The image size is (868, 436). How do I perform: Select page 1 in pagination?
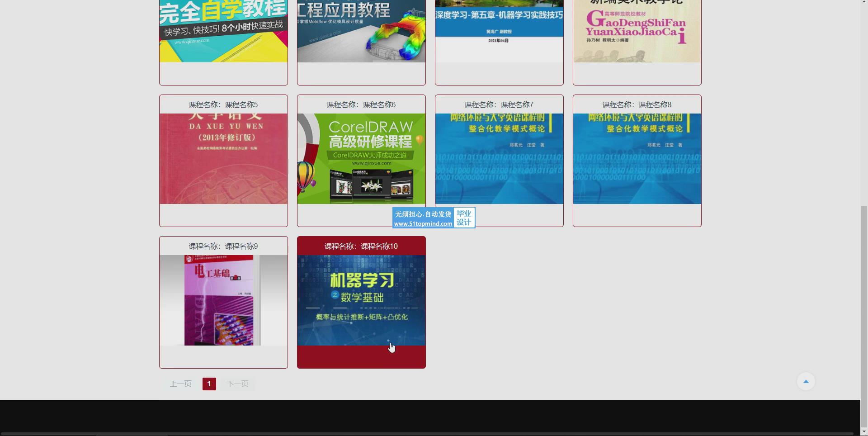click(x=209, y=384)
